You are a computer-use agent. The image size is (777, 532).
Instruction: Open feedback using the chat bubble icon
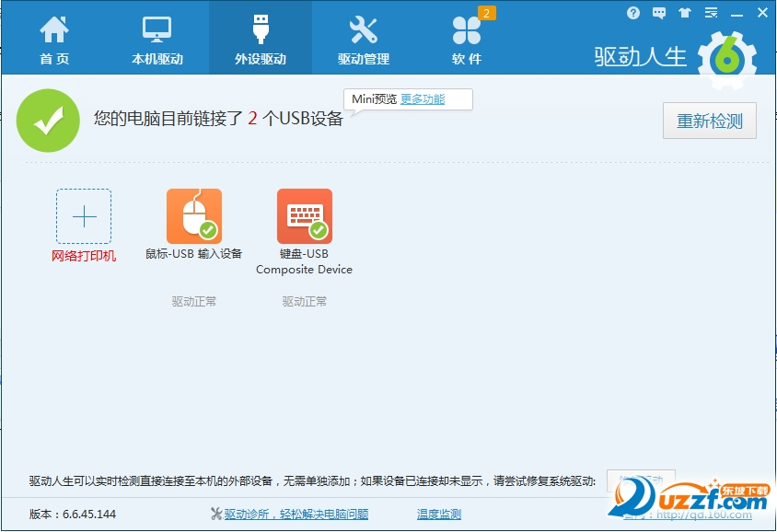[x=657, y=13]
